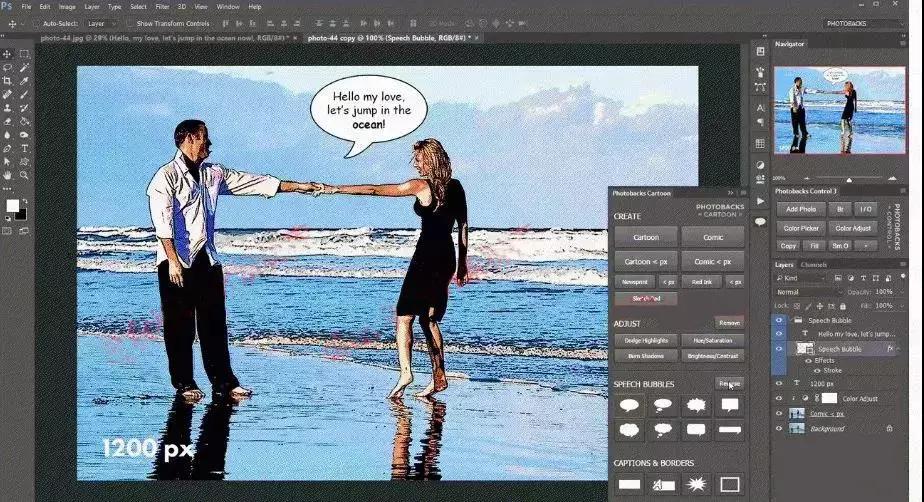The height and width of the screenshot is (502, 924).
Task: Click the Hue/Saturation adjust button
Action: click(x=712, y=340)
